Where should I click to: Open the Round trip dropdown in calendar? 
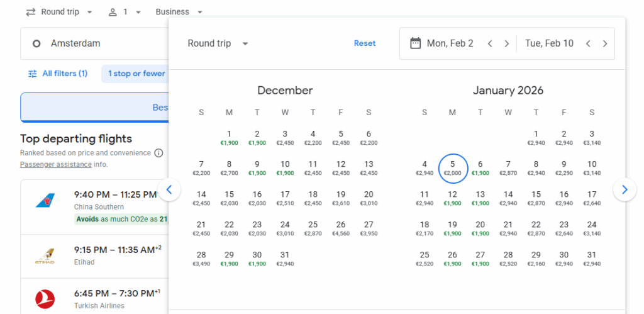tap(218, 43)
